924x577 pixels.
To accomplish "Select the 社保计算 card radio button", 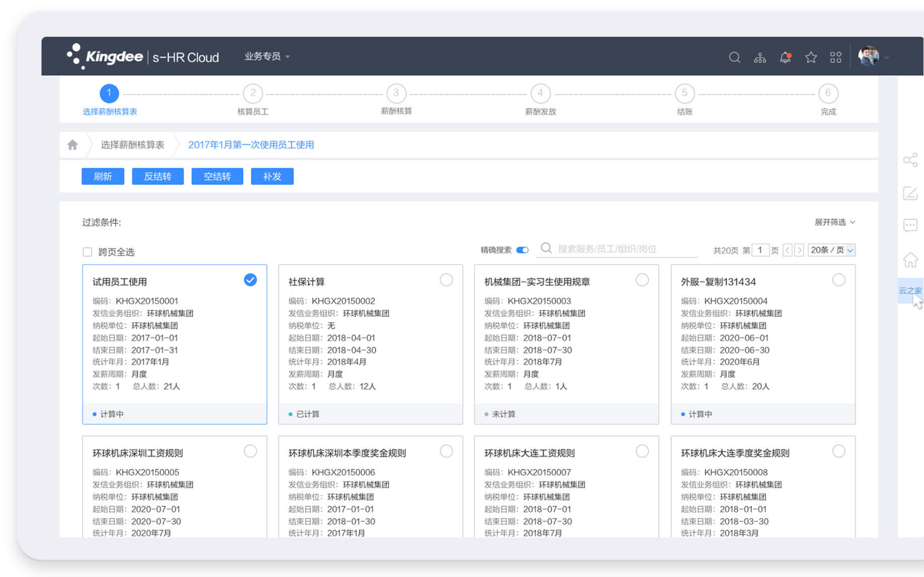I will tap(446, 280).
